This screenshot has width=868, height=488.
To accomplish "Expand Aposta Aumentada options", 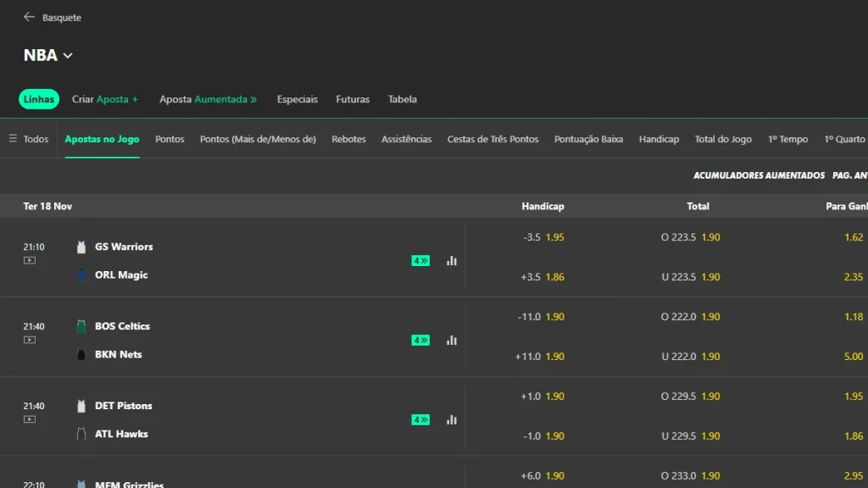I will (x=208, y=99).
